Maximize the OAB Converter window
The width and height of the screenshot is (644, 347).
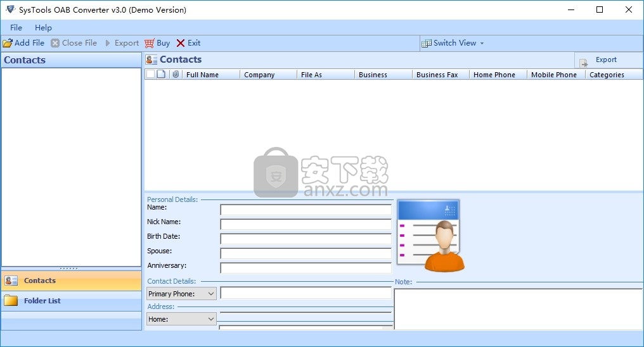(600, 9)
